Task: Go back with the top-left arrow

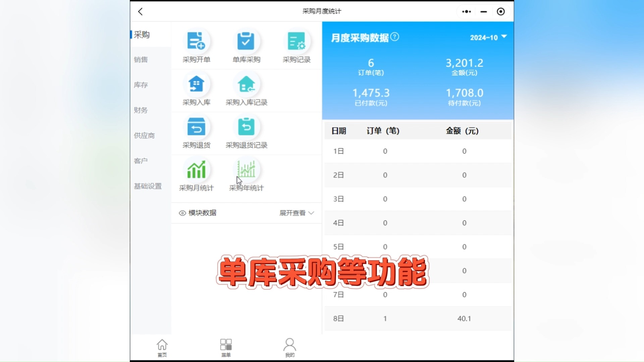Action: click(141, 12)
